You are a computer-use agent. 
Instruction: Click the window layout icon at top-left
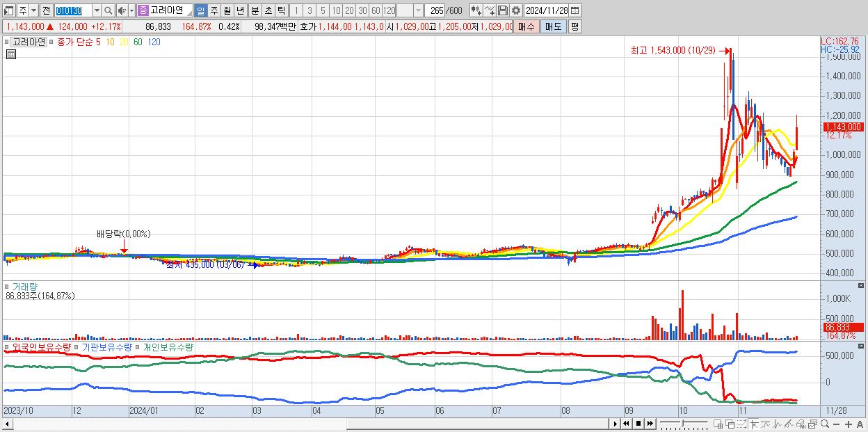9,11
